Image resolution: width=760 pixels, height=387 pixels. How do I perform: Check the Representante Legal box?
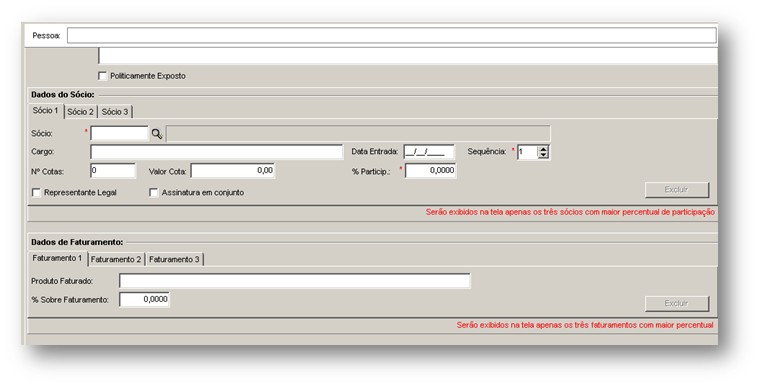click(x=36, y=193)
